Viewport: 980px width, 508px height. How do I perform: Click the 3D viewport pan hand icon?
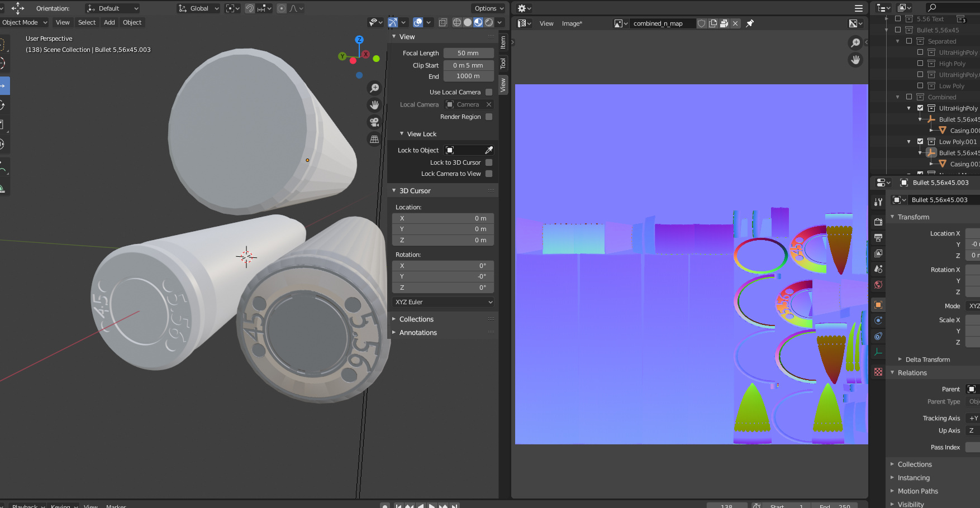(374, 105)
